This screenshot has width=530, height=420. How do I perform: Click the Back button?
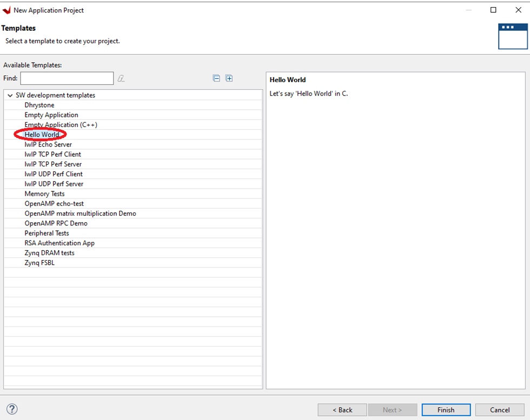[x=342, y=410]
